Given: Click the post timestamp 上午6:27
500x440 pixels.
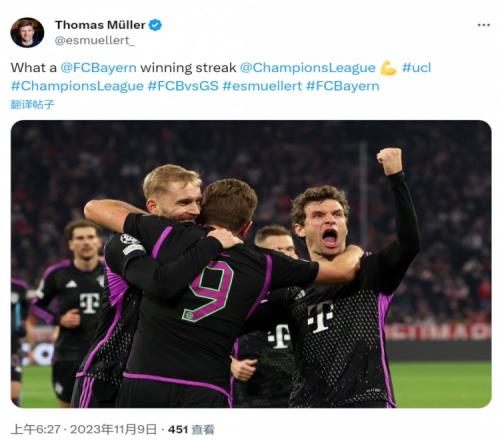Looking at the screenshot, I should pyautogui.click(x=35, y=429).
